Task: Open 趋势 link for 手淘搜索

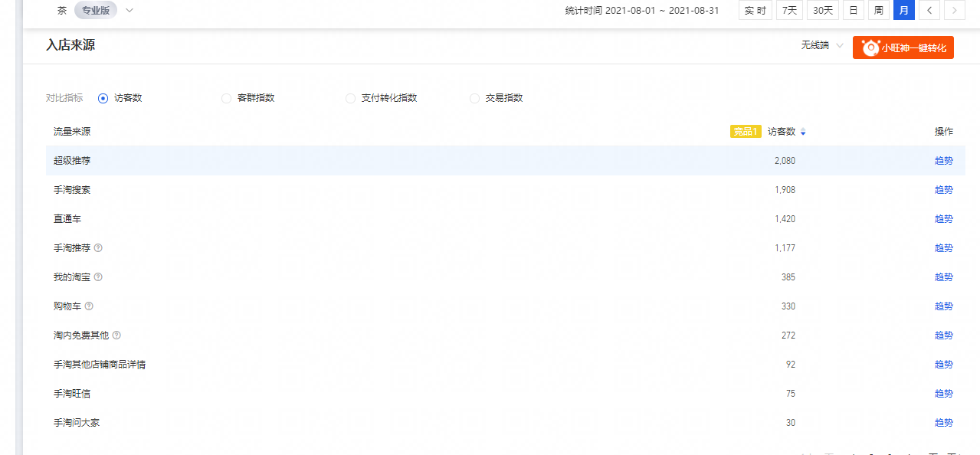Action: 943,190
